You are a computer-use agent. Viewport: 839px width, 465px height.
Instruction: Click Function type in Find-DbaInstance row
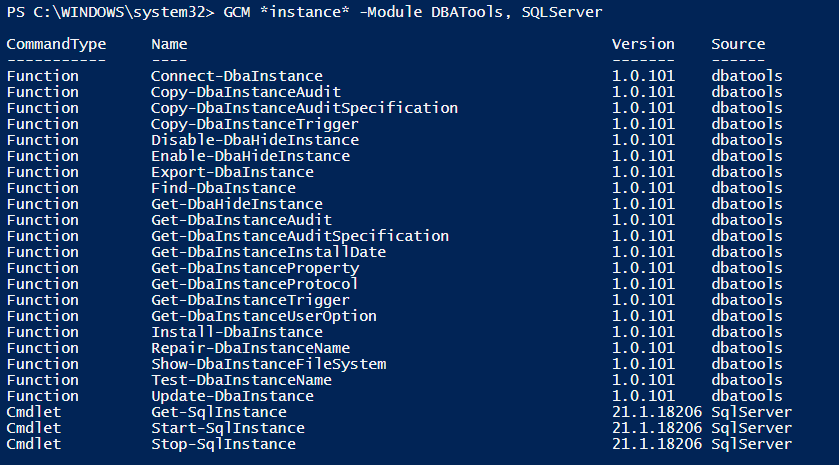tap(42, 188)
